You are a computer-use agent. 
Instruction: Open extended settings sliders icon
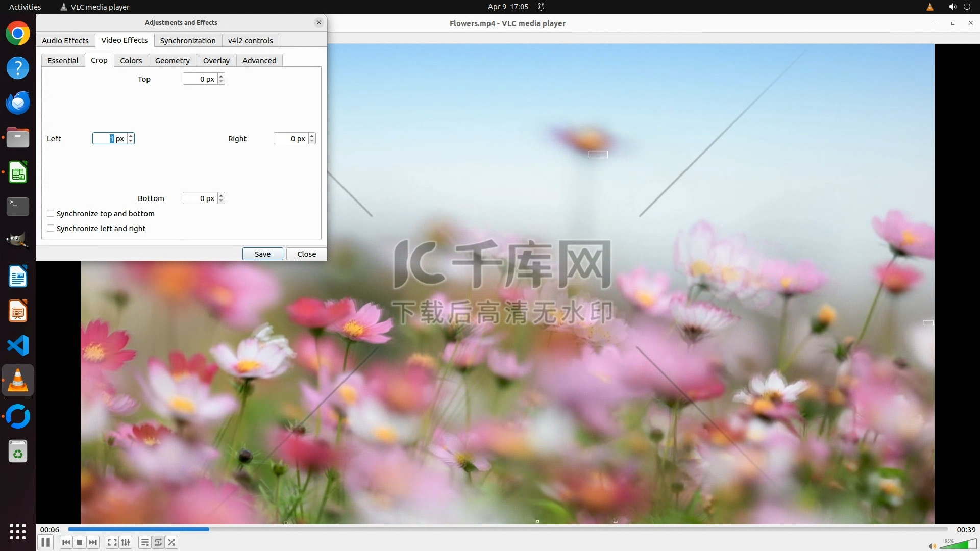(x=126, y=542)
